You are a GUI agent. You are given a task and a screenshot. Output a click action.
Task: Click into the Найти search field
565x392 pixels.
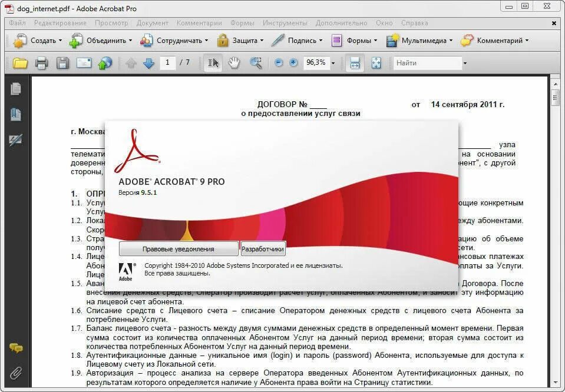point(427,63)
